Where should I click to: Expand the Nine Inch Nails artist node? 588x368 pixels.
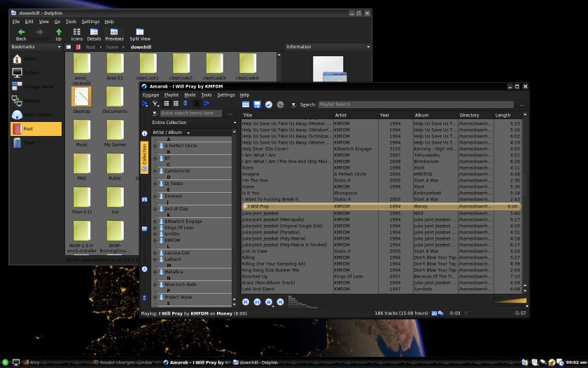tap(155, 285)
